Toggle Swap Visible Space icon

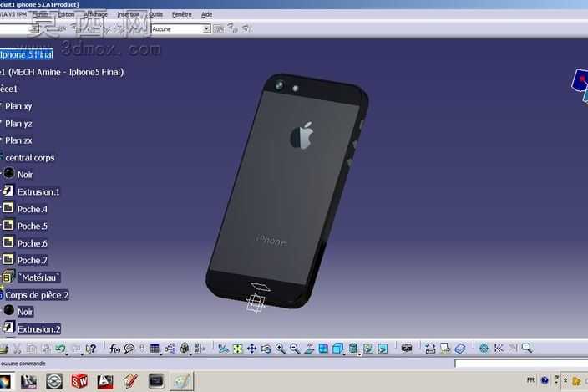[x=383, y=349]
